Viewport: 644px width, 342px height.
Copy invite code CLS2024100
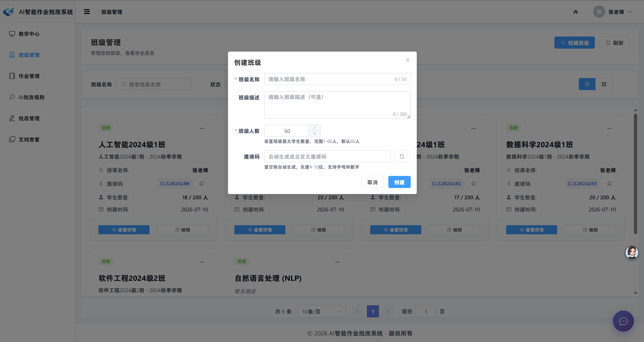tap(202, 184)
